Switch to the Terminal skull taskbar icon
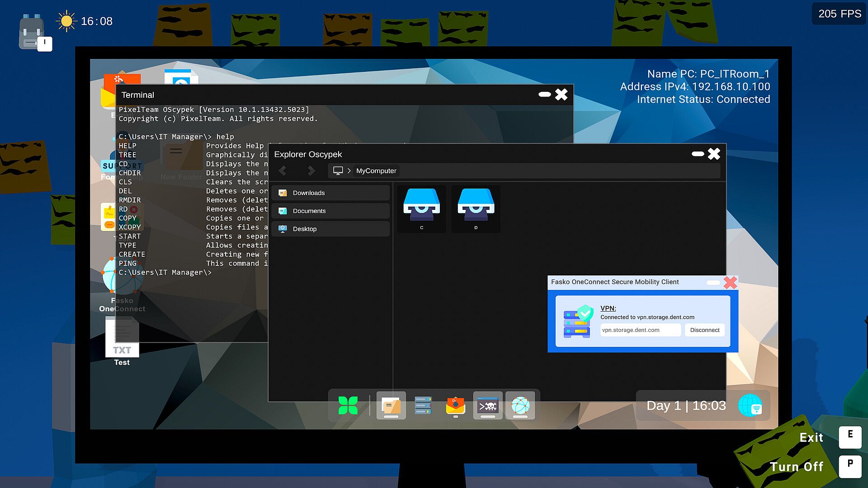The width and height of the screenshot is (868, 488). [x=487, y=405]
